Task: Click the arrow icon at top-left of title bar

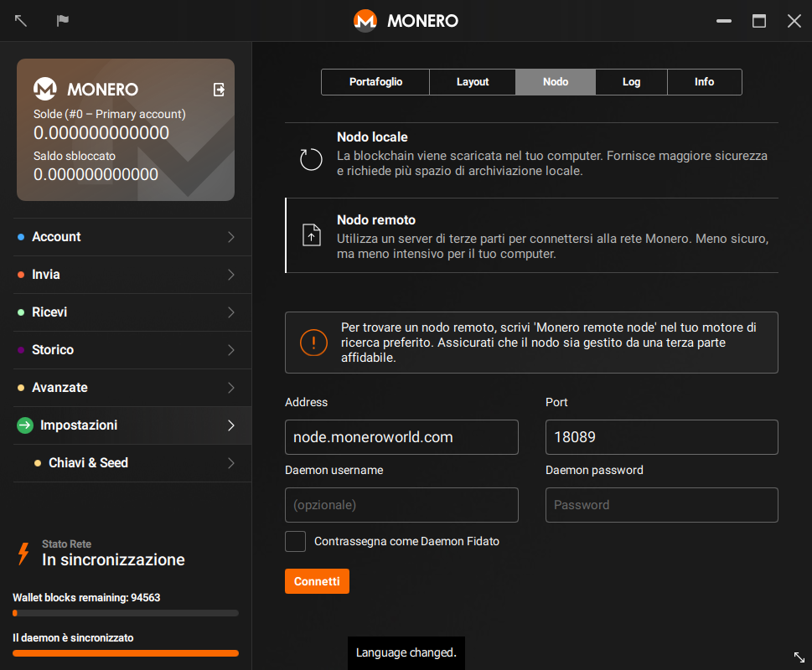Action: [x=21, y=21]
